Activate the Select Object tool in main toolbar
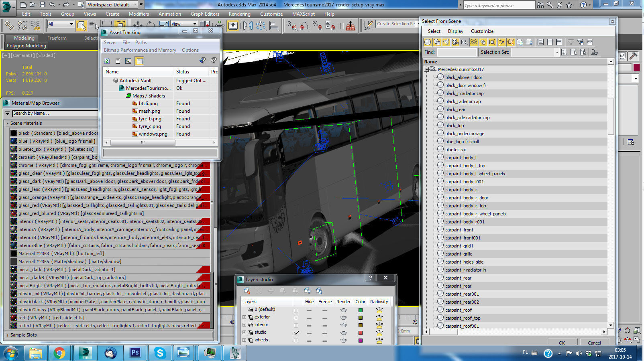The image size is (644, 361). 81,26
